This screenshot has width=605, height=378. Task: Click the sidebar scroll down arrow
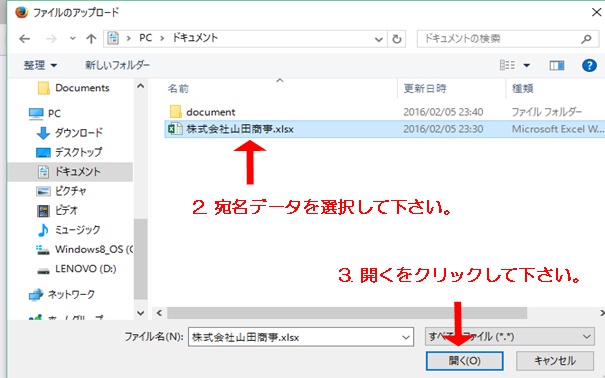pos(140,313)
